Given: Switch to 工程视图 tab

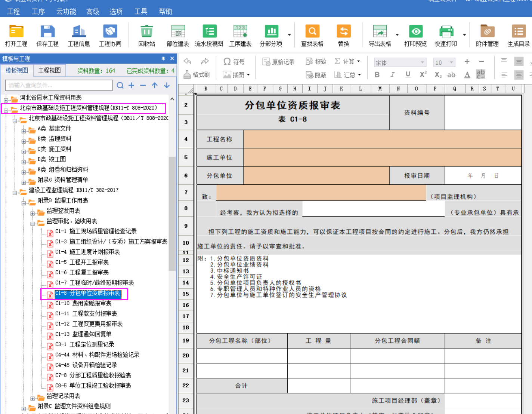Looking at the screenshot, I should coord(50,70).
